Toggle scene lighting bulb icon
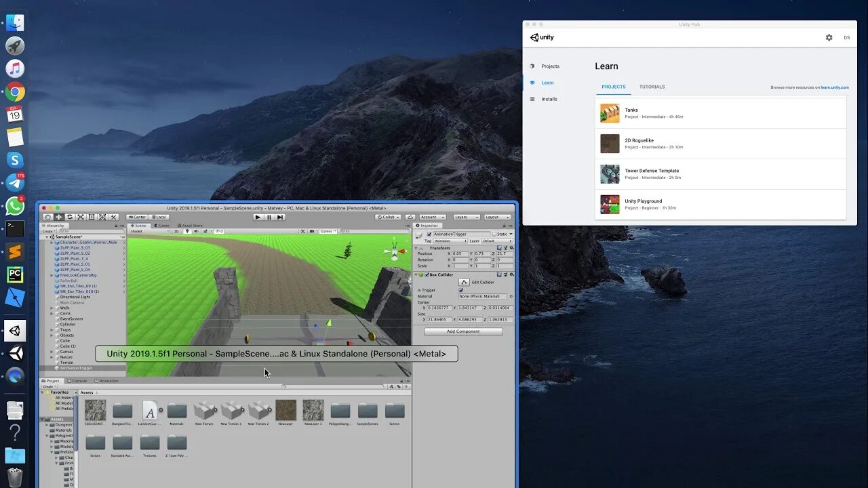This screenshot has height=488, width=868. [187, 231]
